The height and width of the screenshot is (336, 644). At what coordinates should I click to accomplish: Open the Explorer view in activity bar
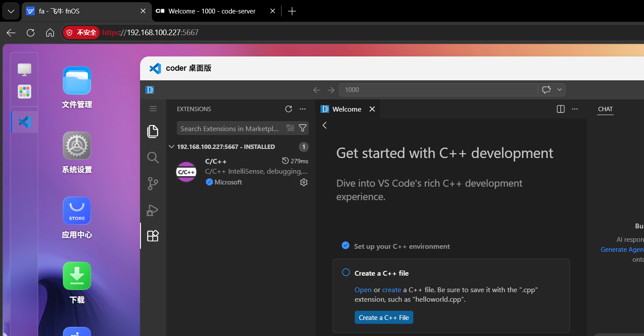[153, 131]
